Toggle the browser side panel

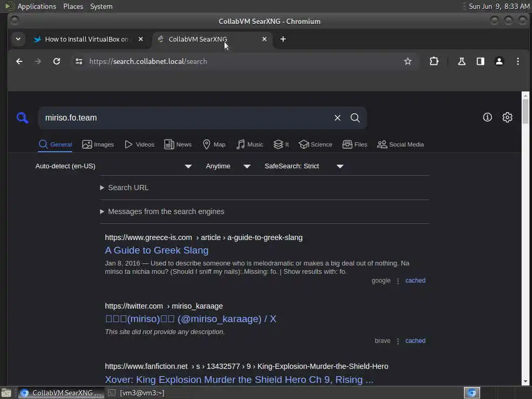[481, 61]
